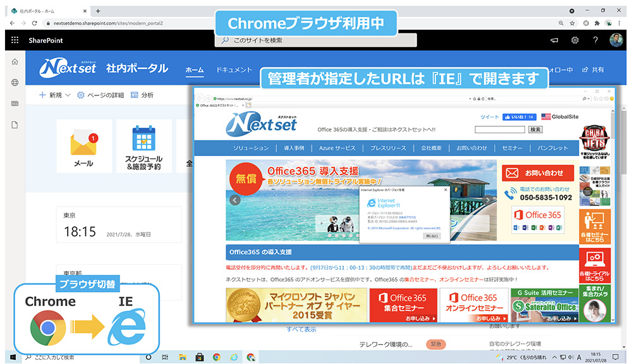Open お問い合わせ menu in IE window

coord(471,148)
